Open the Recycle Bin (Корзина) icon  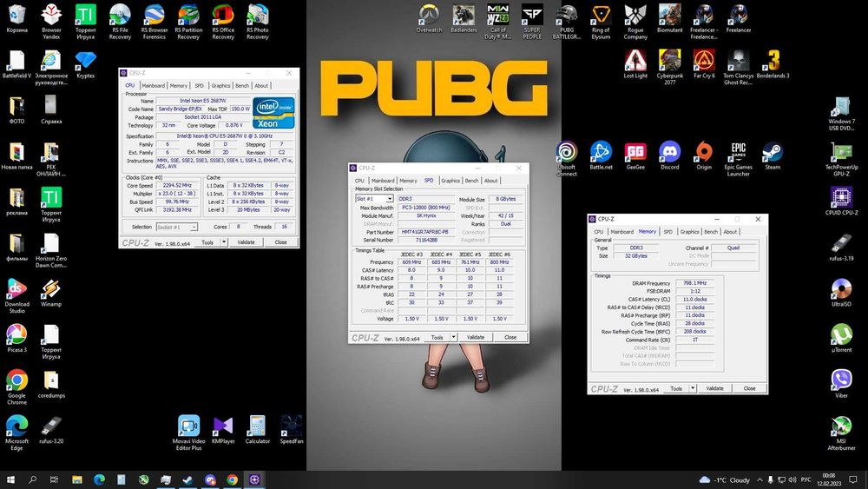point(16,18)
